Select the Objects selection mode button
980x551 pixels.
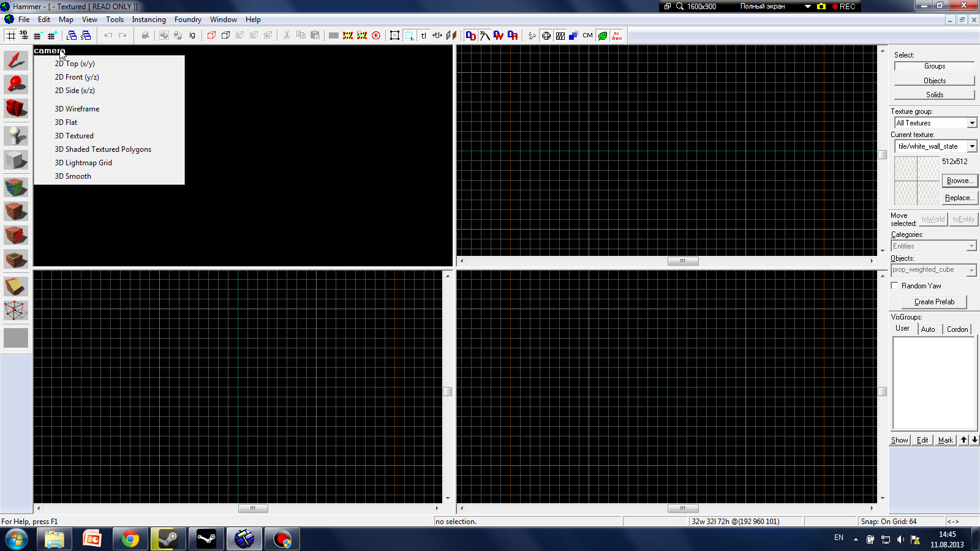pyautogui.click(x=935, y=81)
